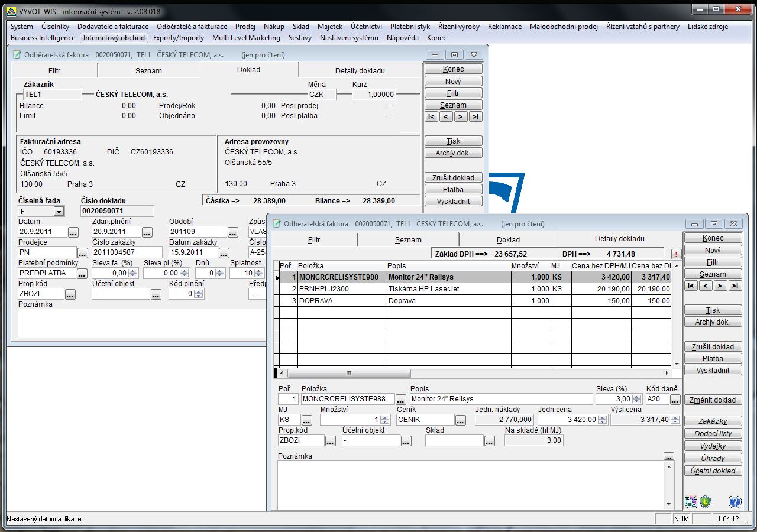The width and height of the screenshot is (757, 532).
Task: Select the DOPRAVA item cell
Action: [x=342, y=301]
